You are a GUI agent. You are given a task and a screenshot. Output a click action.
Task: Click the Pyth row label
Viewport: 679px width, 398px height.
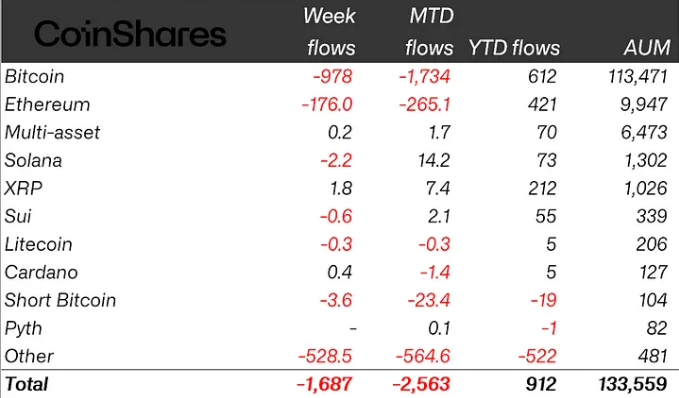(x=23, y=329)
